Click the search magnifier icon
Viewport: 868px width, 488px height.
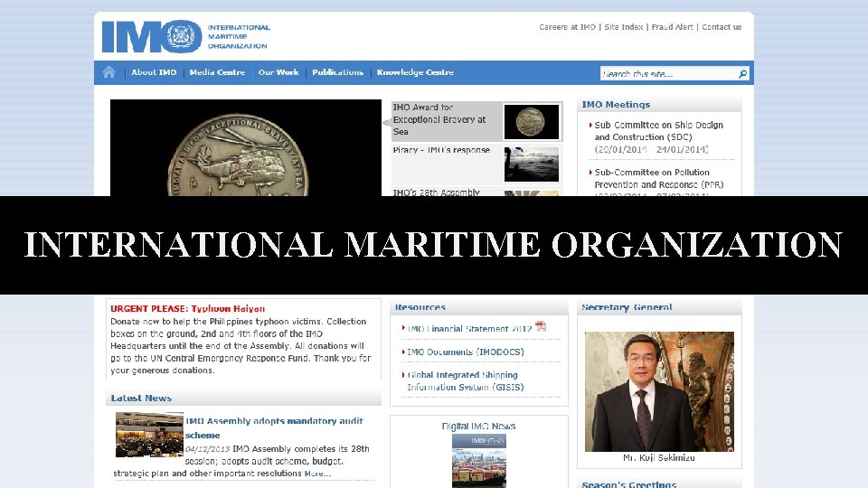742,73
